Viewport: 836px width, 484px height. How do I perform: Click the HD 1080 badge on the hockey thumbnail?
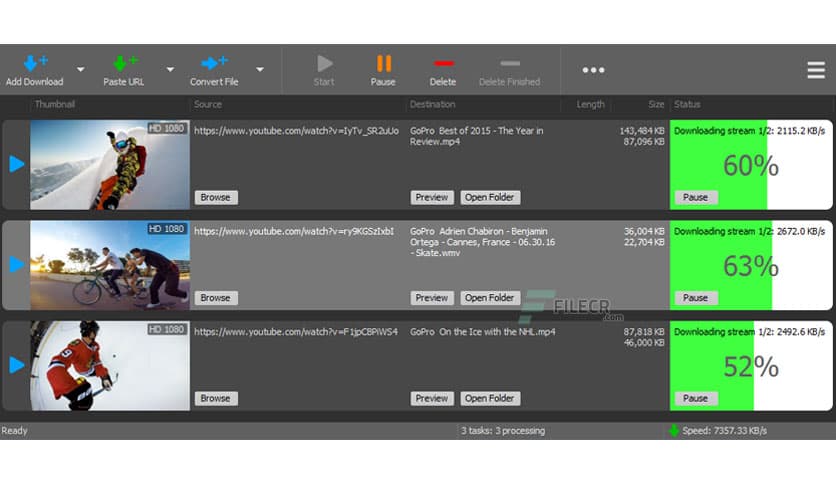(x=166, y=329)
